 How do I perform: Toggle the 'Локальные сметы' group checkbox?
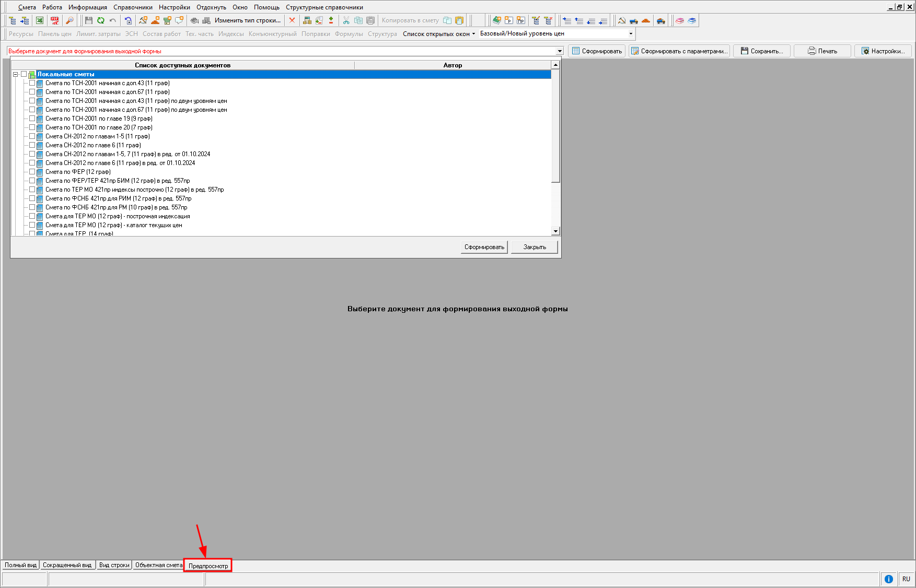[24, 74]
